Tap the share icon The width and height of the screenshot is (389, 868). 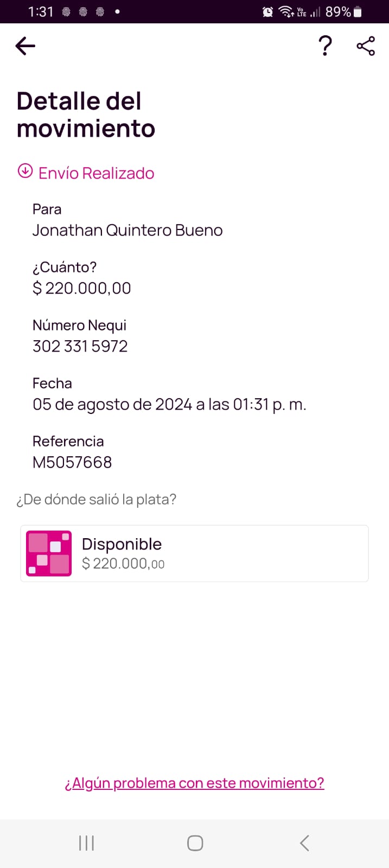[366, 46]
